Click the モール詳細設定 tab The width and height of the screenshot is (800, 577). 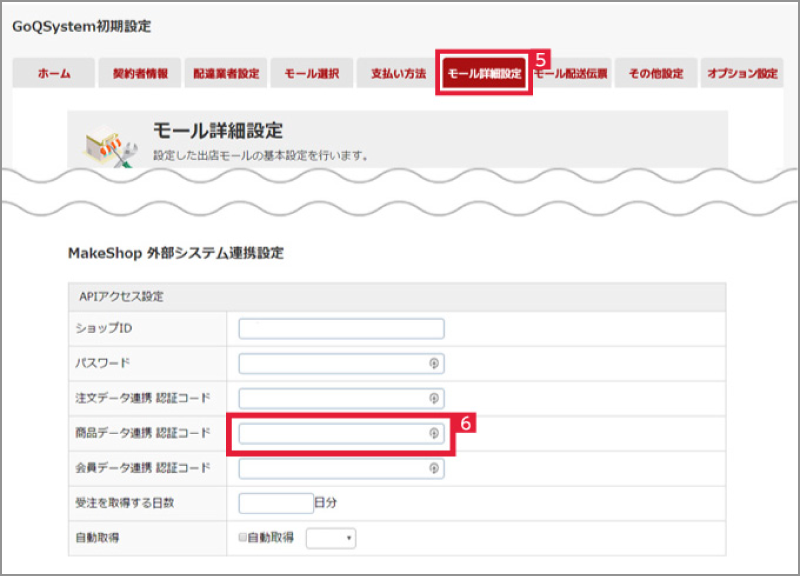(484, 73)
